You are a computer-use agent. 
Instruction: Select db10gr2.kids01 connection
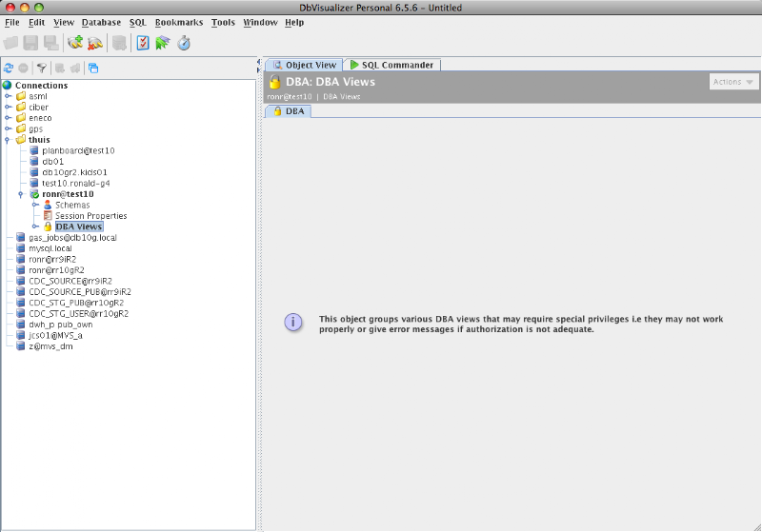tap(74, 172)
